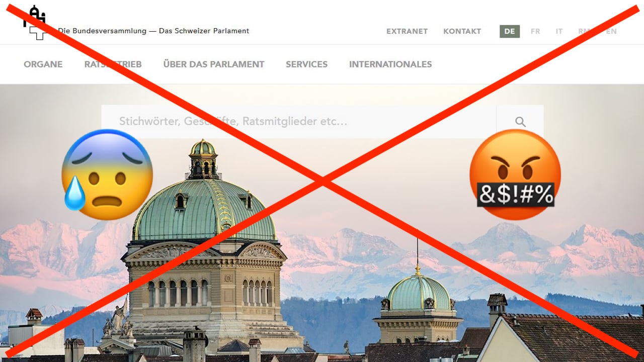Viewport: 644px width, 362px height.
Task: Switch language to EN
Action: pos(611,31)
